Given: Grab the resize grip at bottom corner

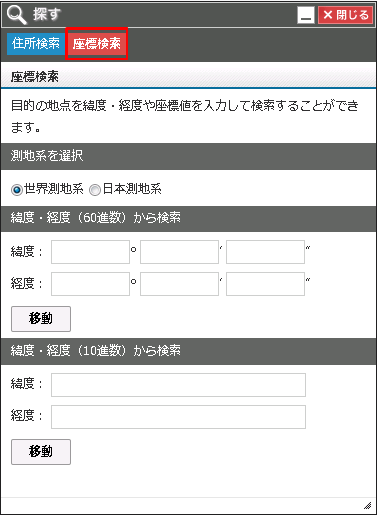Looking at the screenshot, I should click(x=367, y=506).
